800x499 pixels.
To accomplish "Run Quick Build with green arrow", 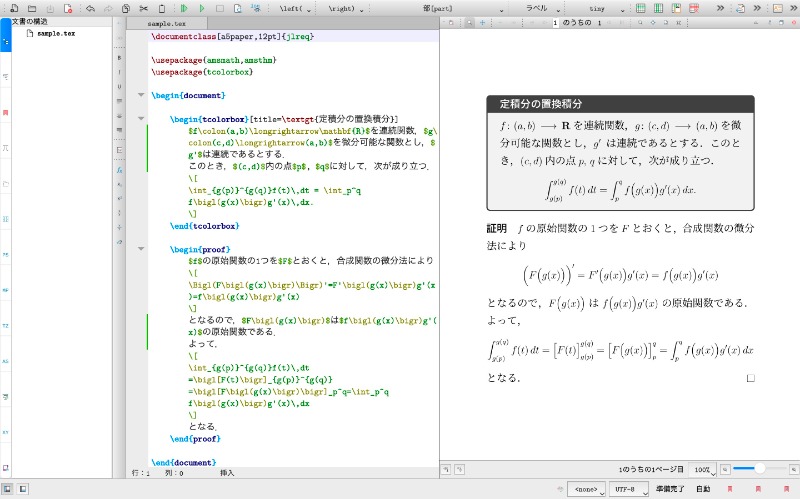I will pyautogui.click(x=183, y=8).
